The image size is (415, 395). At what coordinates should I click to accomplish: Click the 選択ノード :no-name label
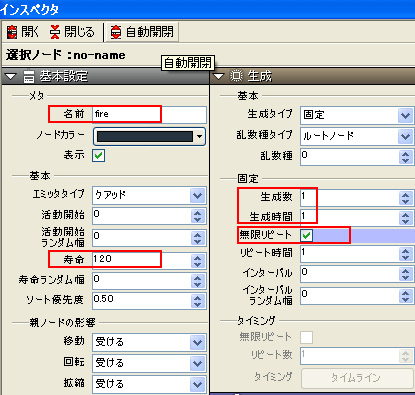coord(66,55)
